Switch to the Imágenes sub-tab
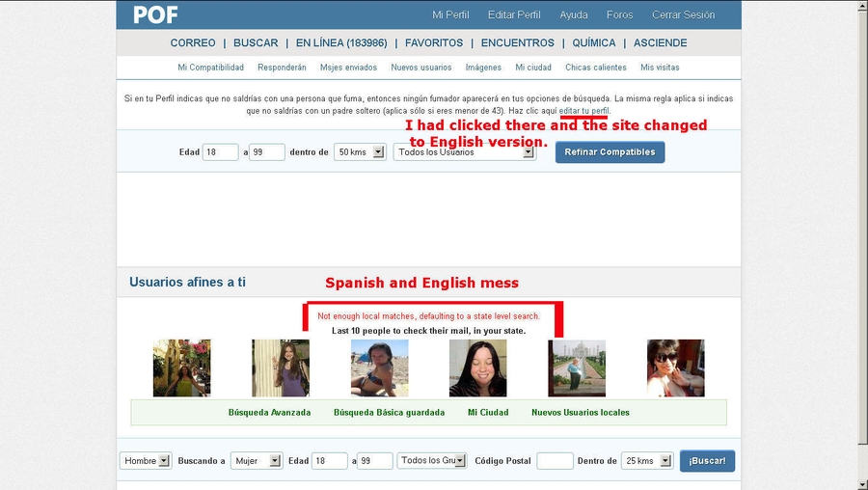The image size is (868, 490). pyautogui.click(x=483, y=68)
